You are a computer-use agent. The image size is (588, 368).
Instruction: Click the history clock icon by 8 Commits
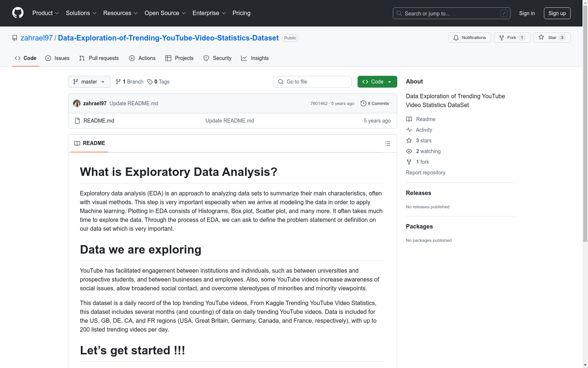pyautogui.click(x=363, y=103)
